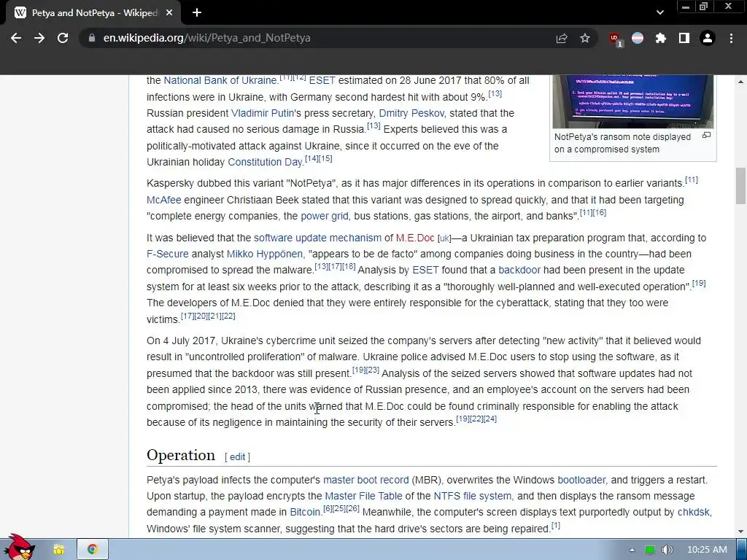Click the browser back arrow

[x=16, y=38]
